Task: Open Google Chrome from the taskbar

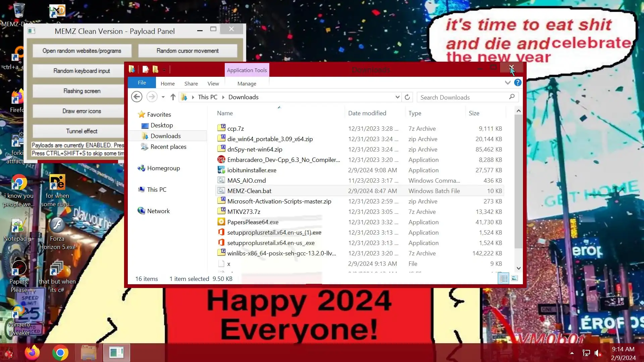Action: (x=60, y=353)
